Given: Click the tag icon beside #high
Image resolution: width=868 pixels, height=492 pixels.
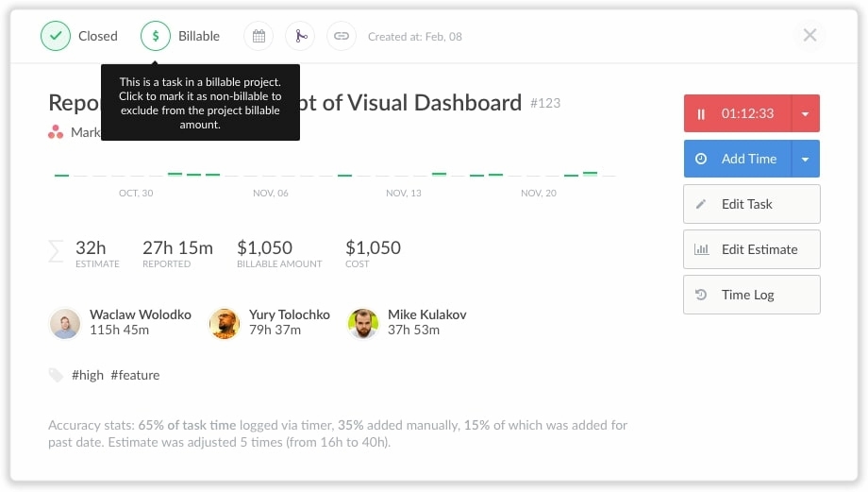Looking at the screenshot, I should [56, 375].
